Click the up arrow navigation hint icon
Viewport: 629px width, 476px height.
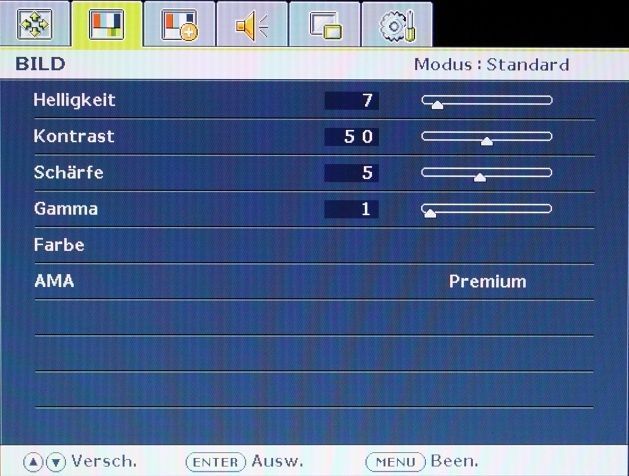pos(33,462)
